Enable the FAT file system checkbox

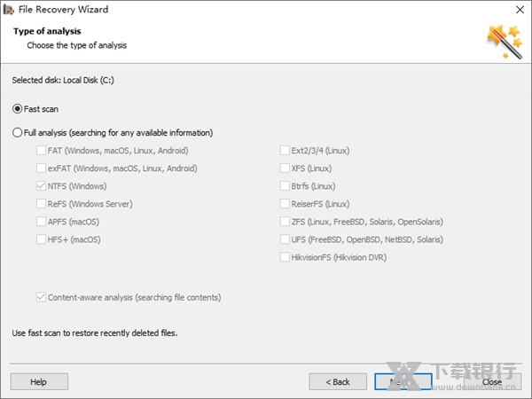click(x=42, y=151)
